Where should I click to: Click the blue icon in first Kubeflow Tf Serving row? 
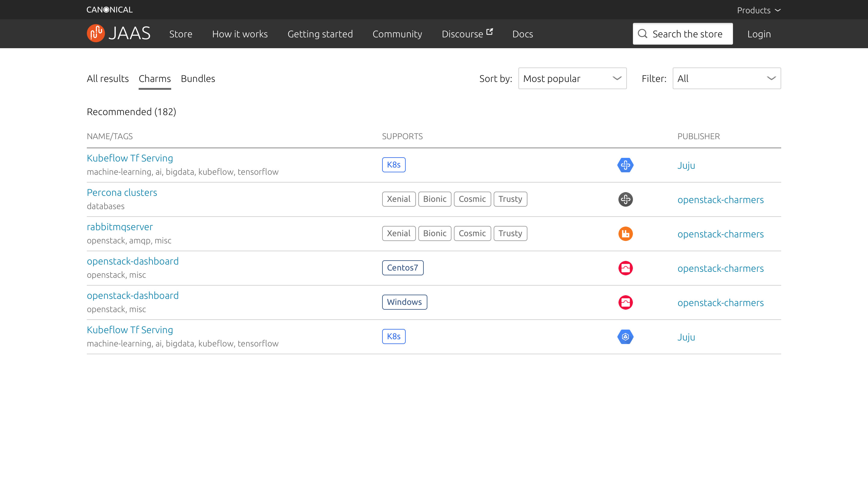[625, 165]
